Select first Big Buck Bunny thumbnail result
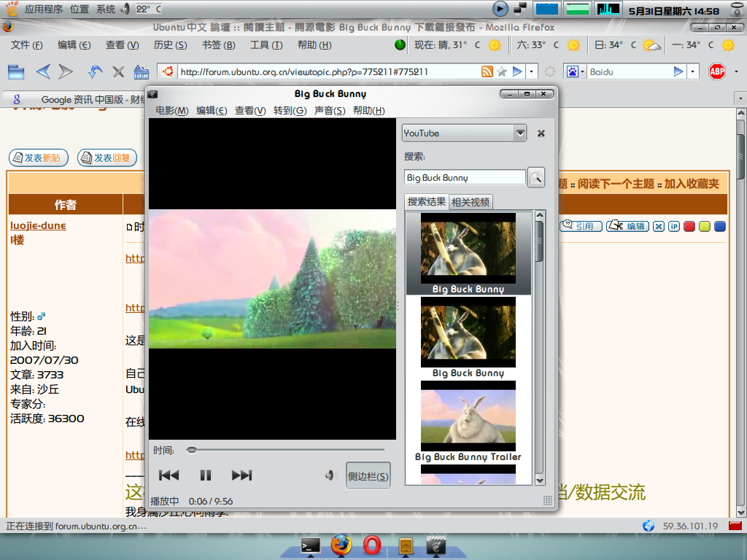The image size is (747, 560). click(x=468, y=253)
